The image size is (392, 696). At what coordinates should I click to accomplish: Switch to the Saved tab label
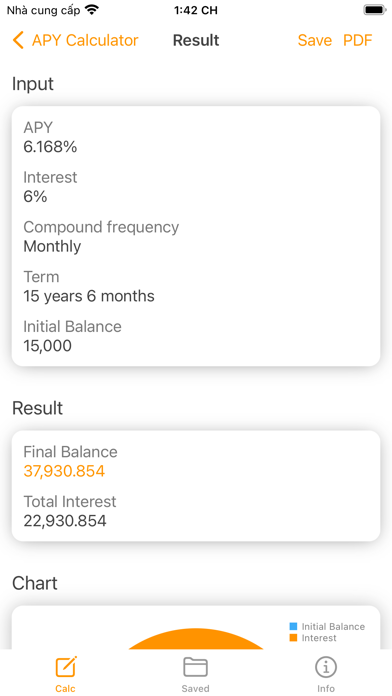[195, 688]
